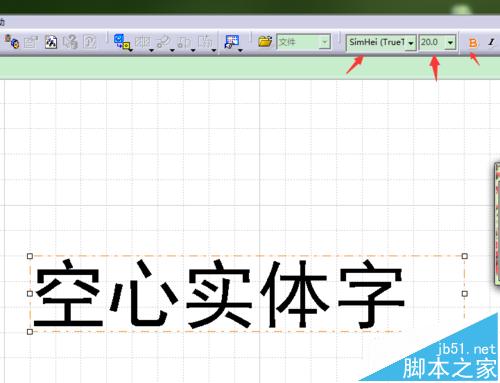This screenshot has width=500, height=383.
Task: Open dropdown arrow under second greyed icon right of blue-yellow squares
Action: click(x=172, y=50)
